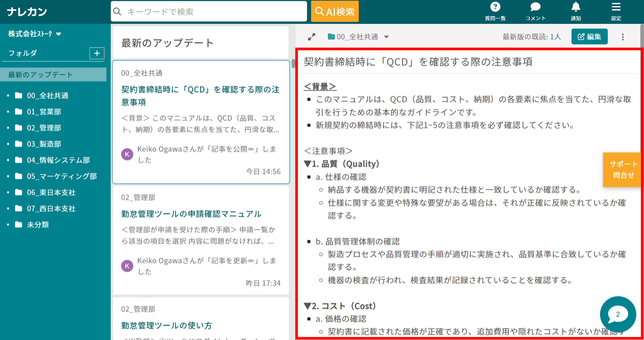Open the 05_マーケティング部 folder
Viewport: 644px width, 340px height.
coord(62,176)
